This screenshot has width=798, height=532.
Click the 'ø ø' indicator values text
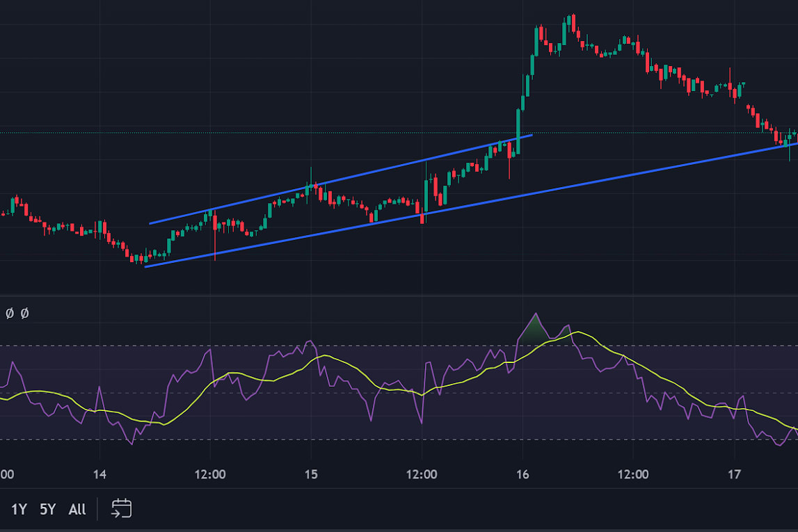pos(17,314)
